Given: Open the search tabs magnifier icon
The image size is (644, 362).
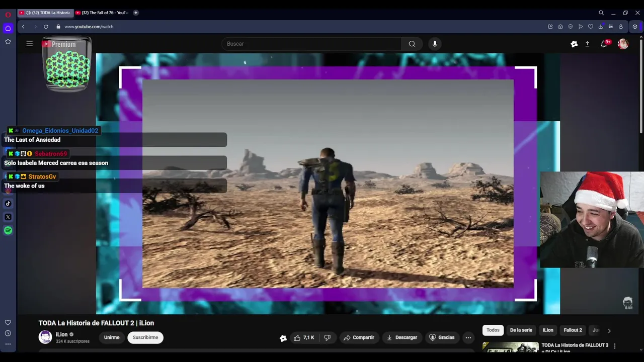Looking at the screenshot, I should [601, 13].
